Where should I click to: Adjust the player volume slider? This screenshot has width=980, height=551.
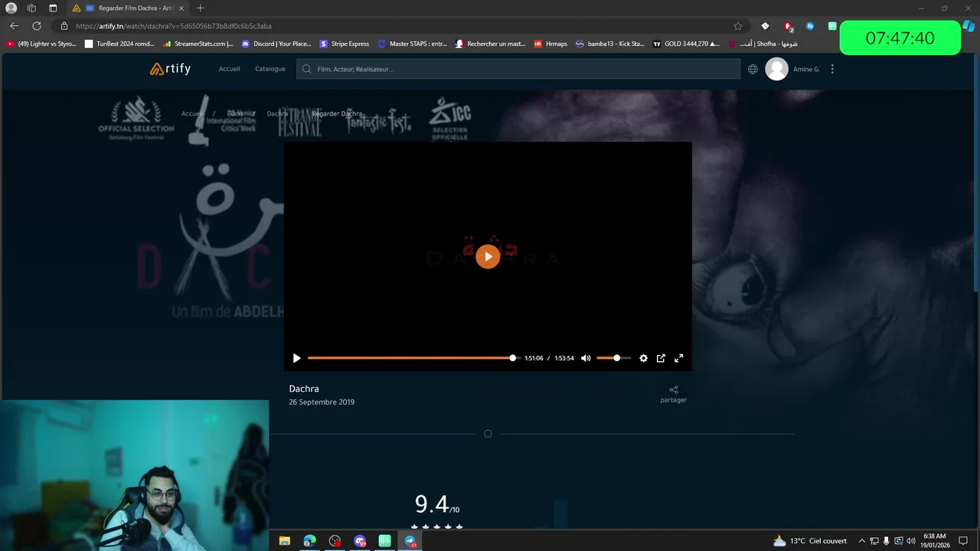coord(613,358)
